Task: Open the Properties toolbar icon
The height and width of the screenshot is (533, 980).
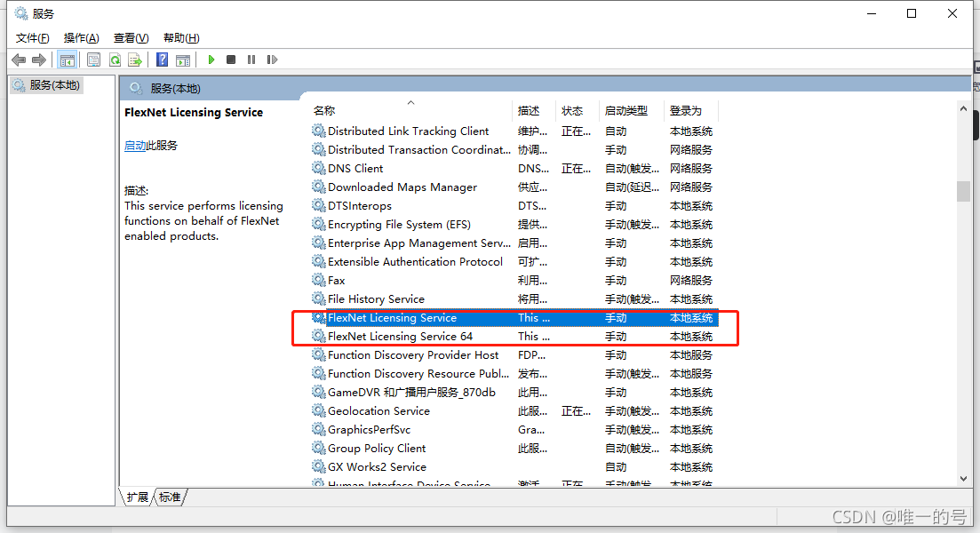Action: (x=94, y=60)
